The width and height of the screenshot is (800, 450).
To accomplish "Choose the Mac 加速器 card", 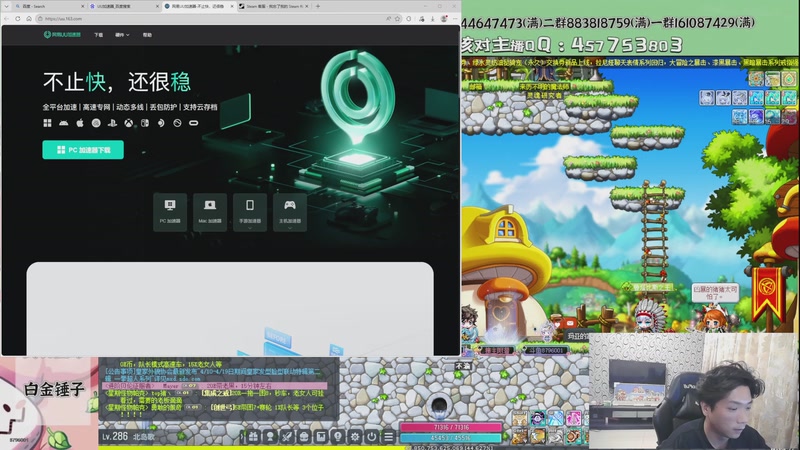I will click(210, 212).
